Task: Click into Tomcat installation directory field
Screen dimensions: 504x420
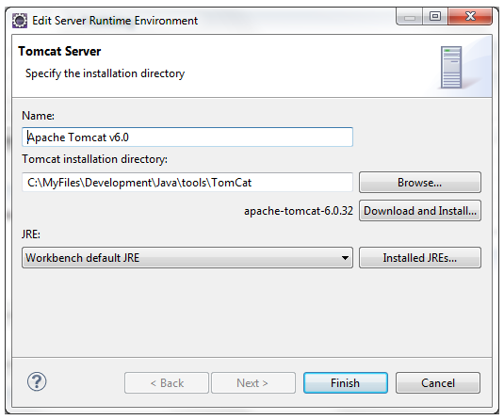Action: [x=187, y=183]
